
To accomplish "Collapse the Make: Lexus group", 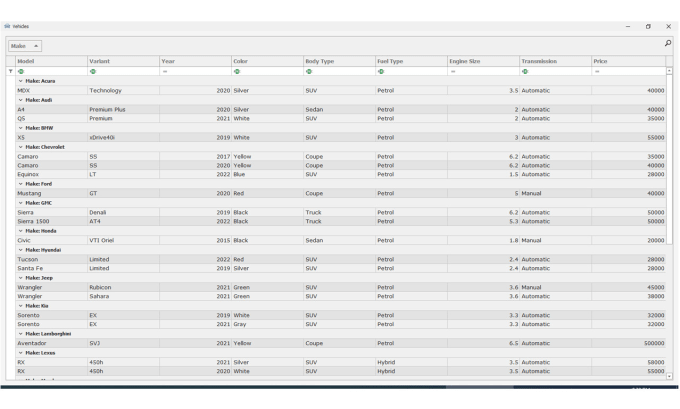I will pyautogui.click(x=20, y=353).
